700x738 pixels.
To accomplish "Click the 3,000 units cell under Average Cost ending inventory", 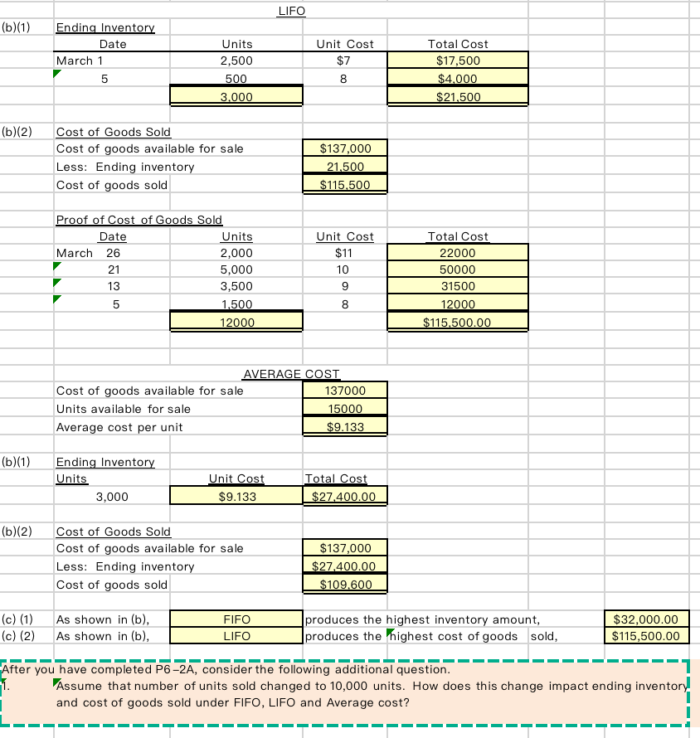I will 112,496.
